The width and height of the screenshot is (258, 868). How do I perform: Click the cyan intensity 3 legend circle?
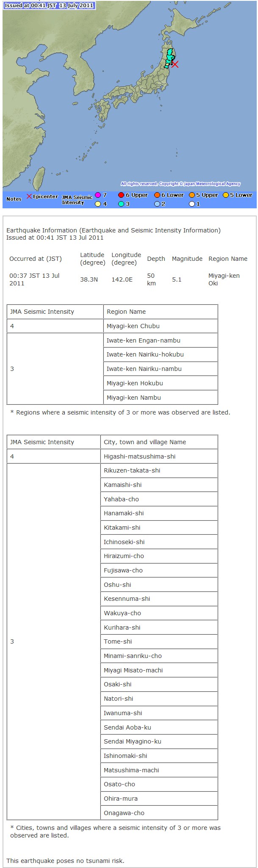coord(121,204)
